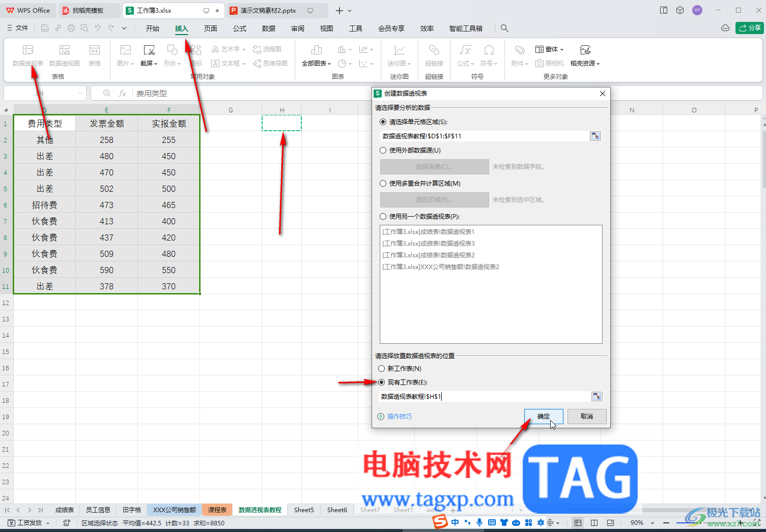766x532 pixels.
Task: Click the undo arrow icon
Action: tap(98, 28)
